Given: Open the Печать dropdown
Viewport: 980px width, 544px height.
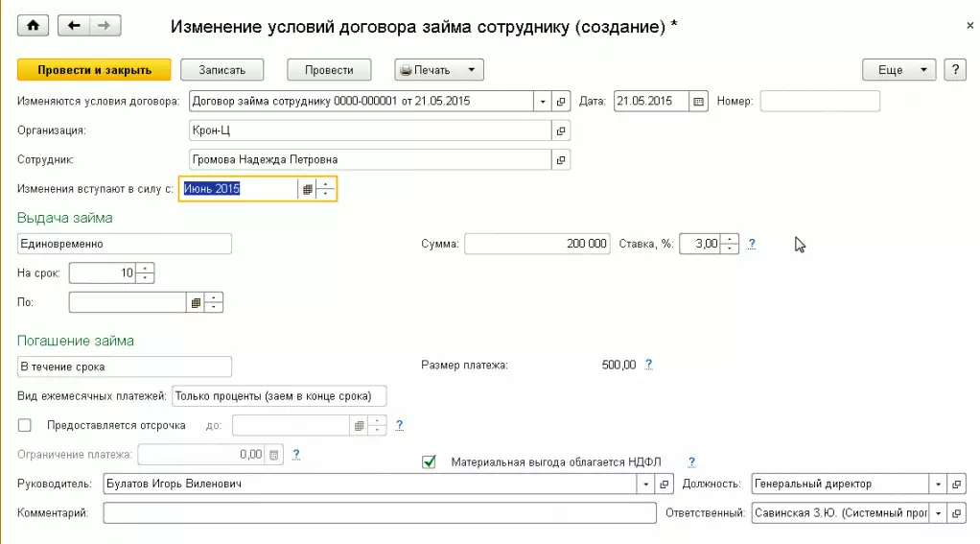Looking at the screenshot, I should pos(439,69).
